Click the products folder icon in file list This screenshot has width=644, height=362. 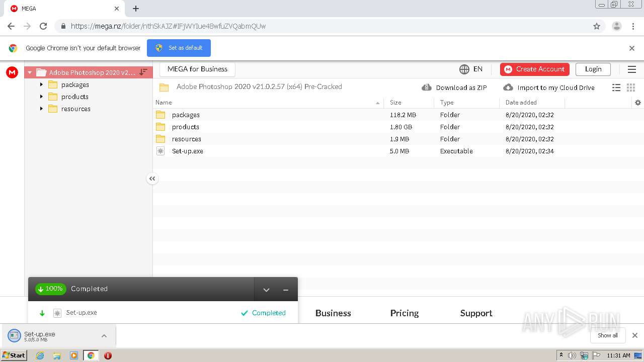click(x=160, y=127)
